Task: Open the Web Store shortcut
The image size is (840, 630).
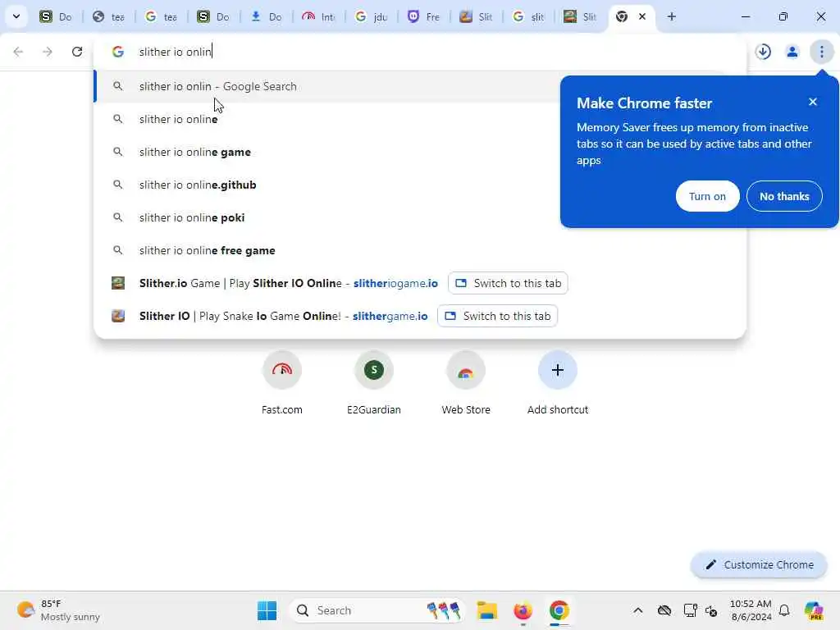Action: [x=466, y=382]
